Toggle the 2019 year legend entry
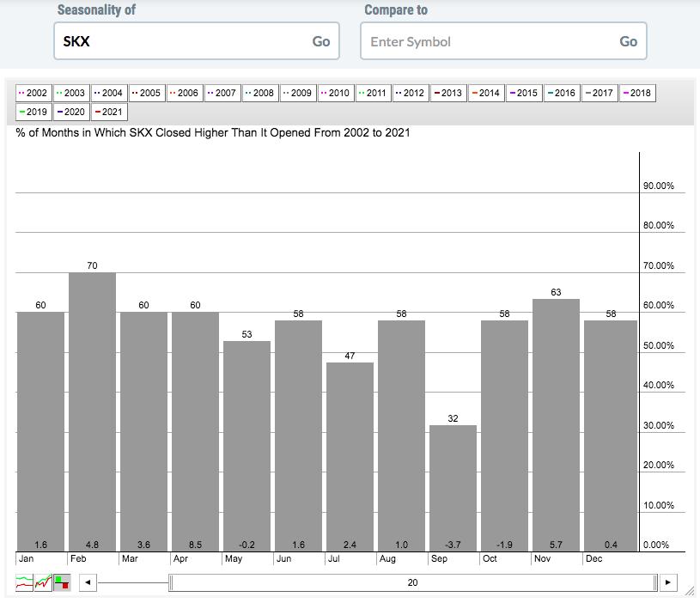The width and height of the screenshot is (700, 603). pos(33,112)
